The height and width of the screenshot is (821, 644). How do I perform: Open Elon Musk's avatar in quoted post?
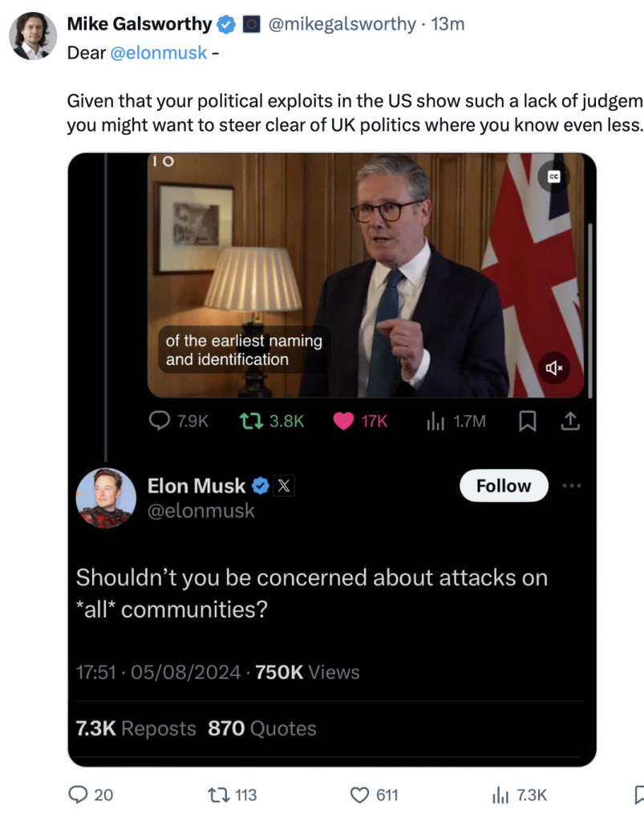click(x=107, y=498)
